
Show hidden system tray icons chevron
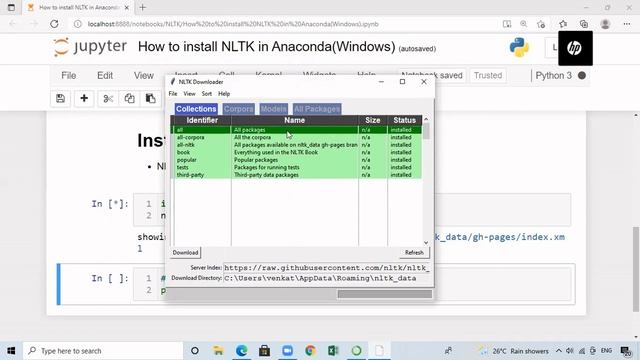click(x=559, y=351)
